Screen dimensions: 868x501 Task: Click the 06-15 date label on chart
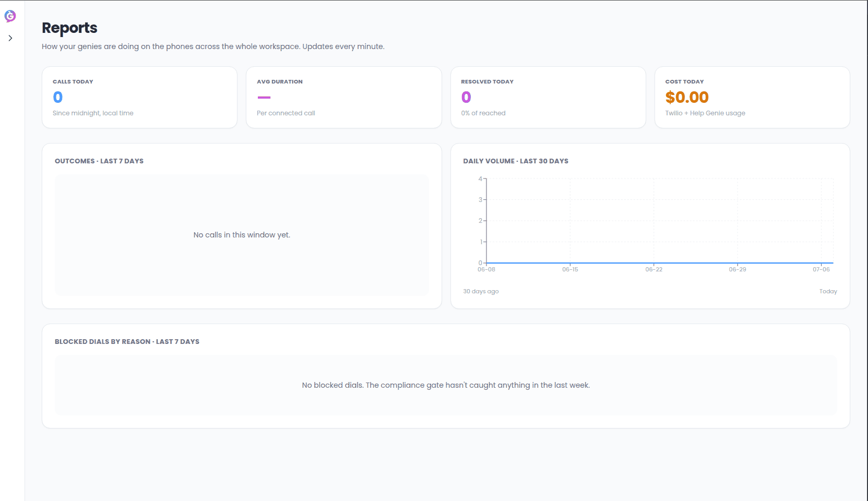(570, 269)
